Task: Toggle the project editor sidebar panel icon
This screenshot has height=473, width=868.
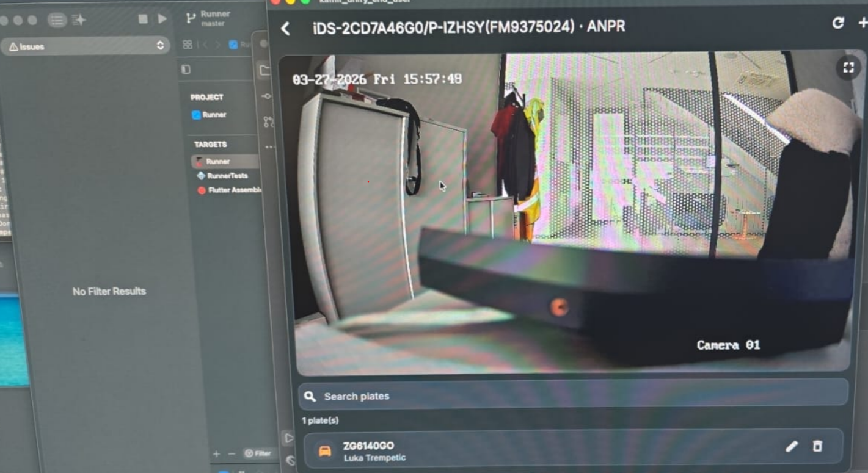Action: (186, 70)
